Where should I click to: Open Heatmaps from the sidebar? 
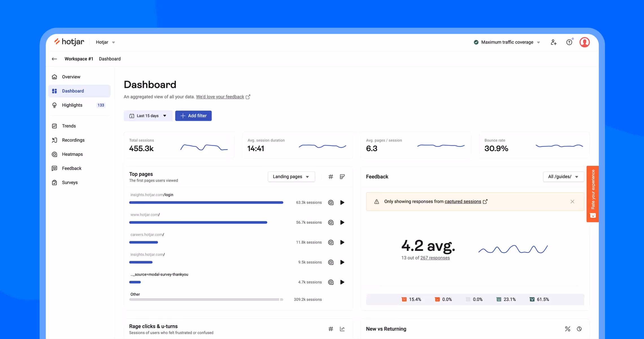pos(72,154)
